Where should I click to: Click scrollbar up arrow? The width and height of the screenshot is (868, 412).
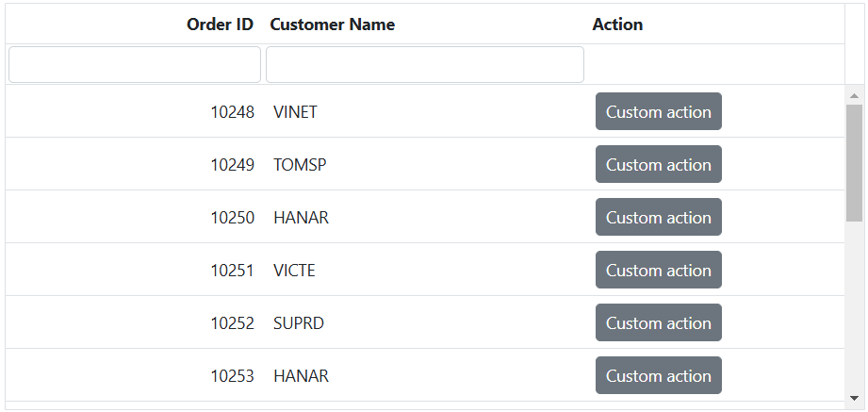(x=854, y=95)
